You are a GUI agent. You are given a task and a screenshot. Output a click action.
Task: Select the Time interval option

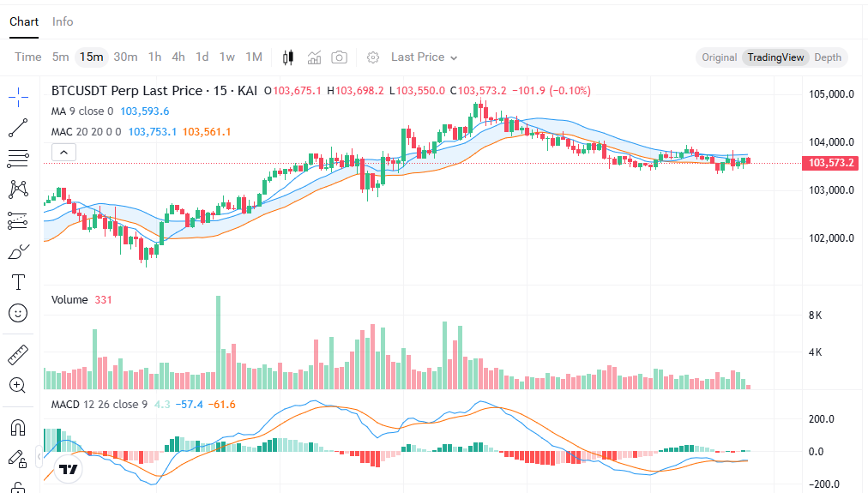(x=28, y=57)
